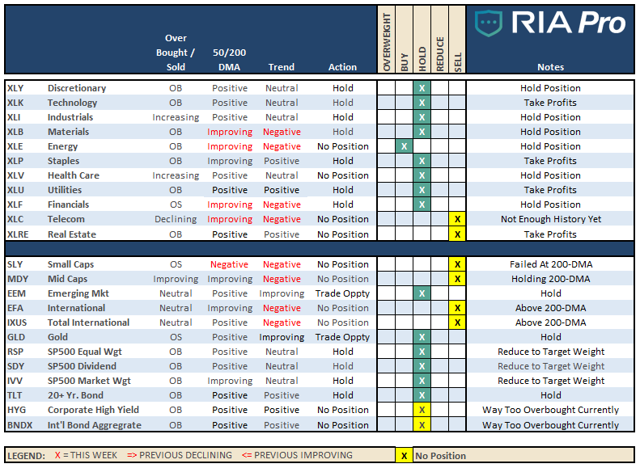Click Health Care Increasing cell
This screenshot has height=468, width=640.
click(176, 176)
